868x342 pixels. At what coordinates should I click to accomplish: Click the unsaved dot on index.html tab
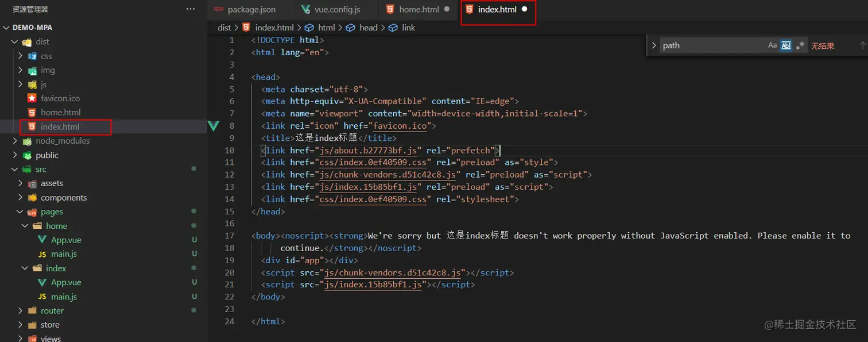[525, 10]
